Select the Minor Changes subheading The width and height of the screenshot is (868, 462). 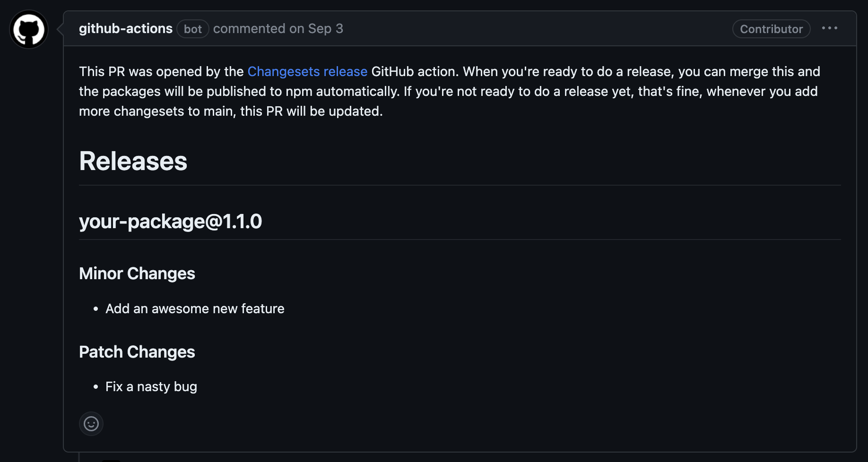[x=137, y=273]
